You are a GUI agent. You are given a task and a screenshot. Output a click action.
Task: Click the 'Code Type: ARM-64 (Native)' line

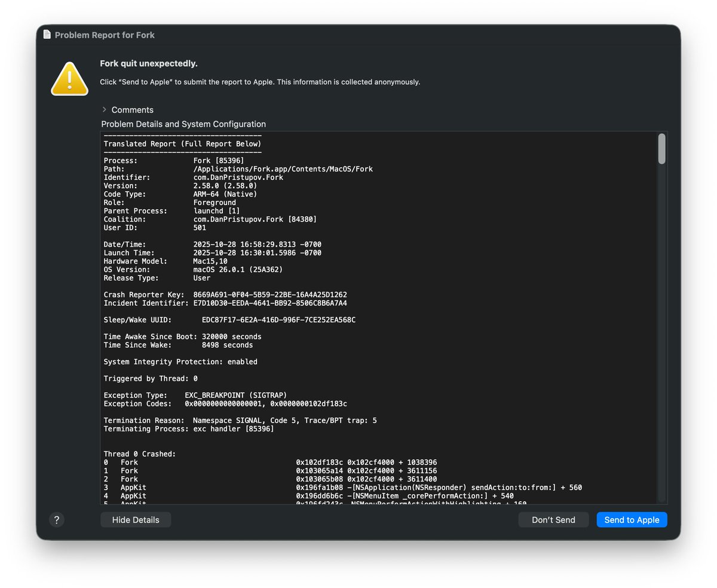click(x=180, y=194)
